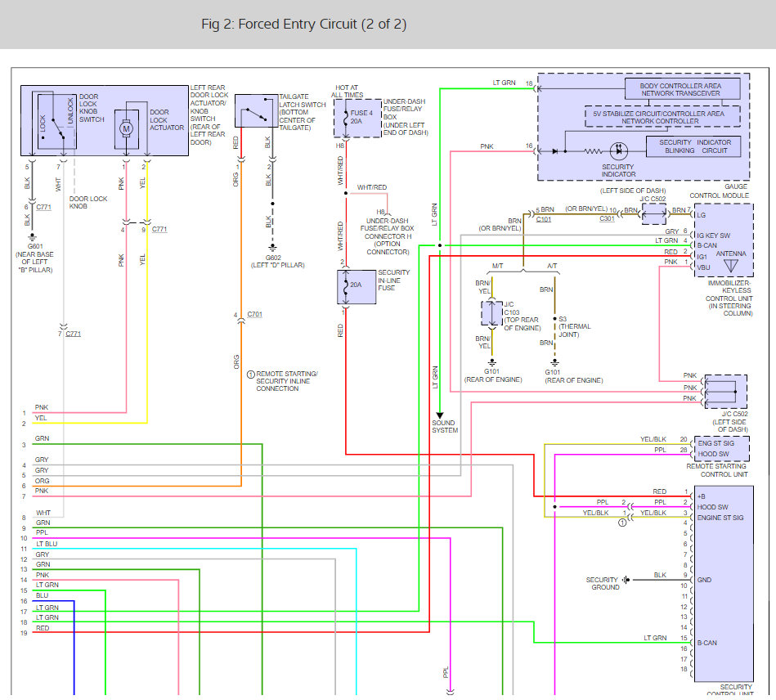The image size is (776, 700).
Task: Select the Fuse 4 20A symbol
Action: coord(357,118)
